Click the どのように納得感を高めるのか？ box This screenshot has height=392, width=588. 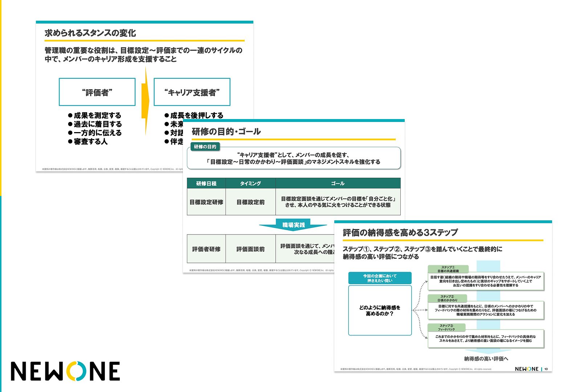(380, 310)
